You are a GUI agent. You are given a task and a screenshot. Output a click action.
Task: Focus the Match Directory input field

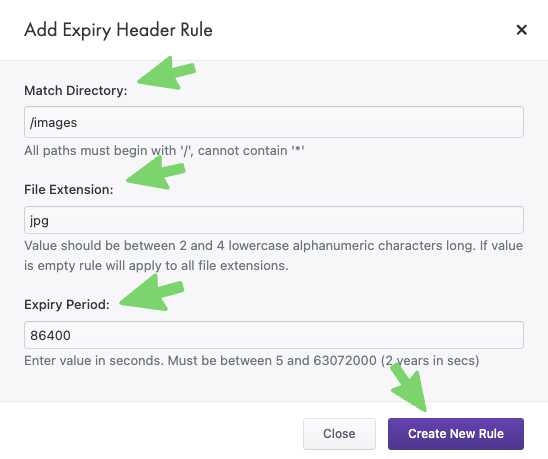point(274,122)
